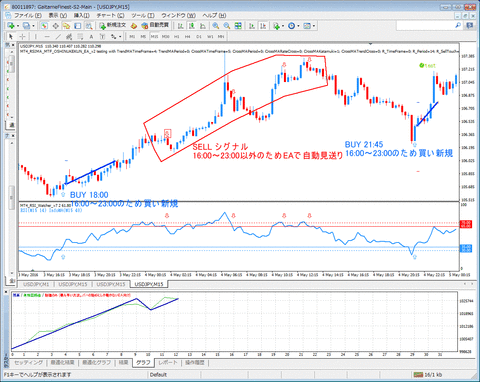Click the tile windows icon

coord(238,26)
